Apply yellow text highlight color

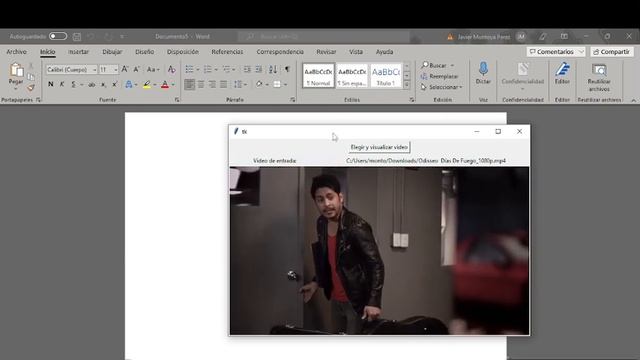click(x=147, y=84)
